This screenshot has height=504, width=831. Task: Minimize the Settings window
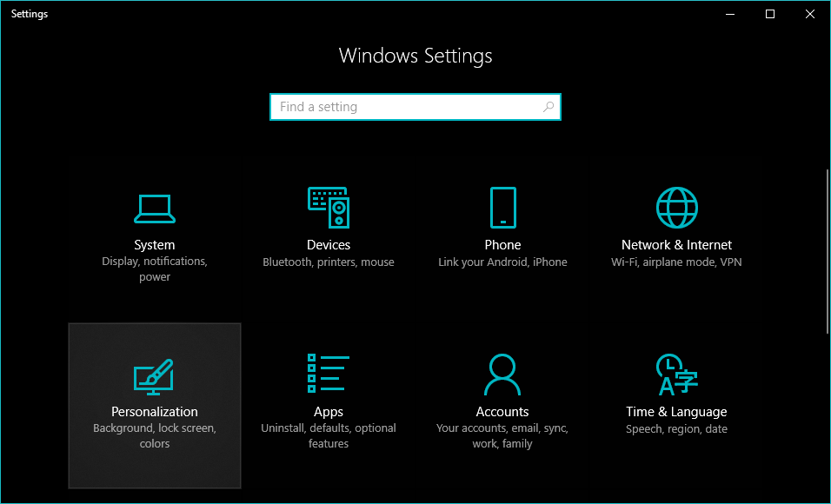point(730,14)
